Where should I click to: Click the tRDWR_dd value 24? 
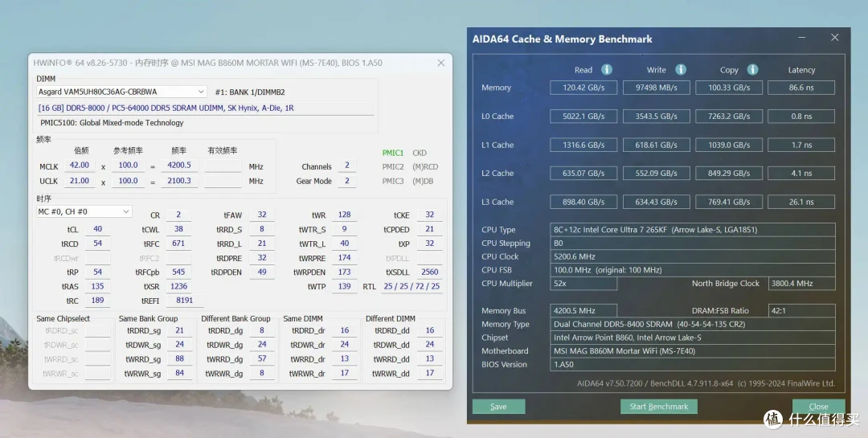[429, 345]
